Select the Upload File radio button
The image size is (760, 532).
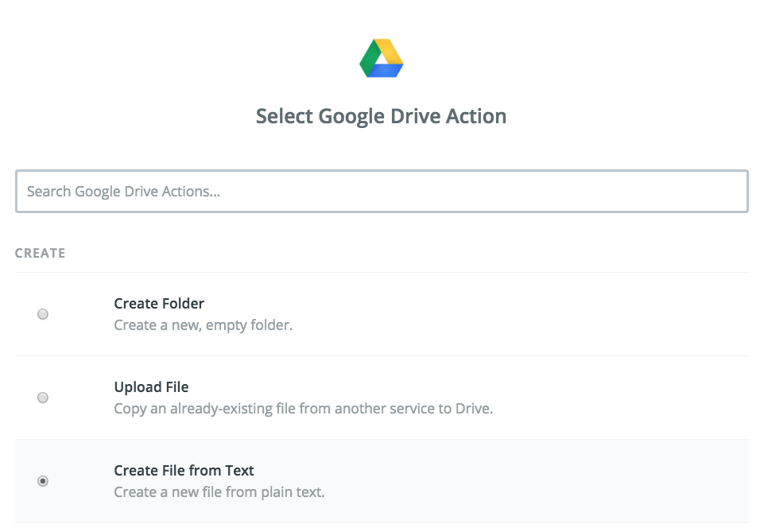[43, 398]
